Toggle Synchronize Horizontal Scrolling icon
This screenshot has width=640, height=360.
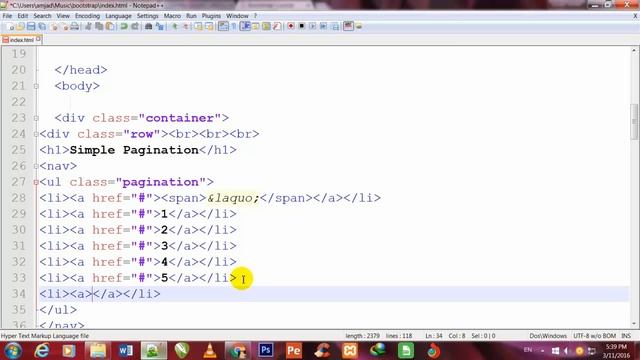(209, 27)
